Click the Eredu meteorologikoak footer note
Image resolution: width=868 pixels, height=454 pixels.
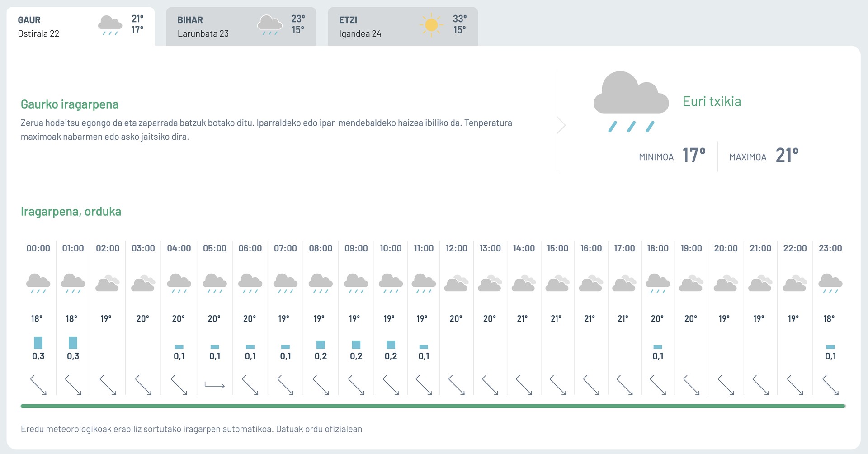coord(192,429)
